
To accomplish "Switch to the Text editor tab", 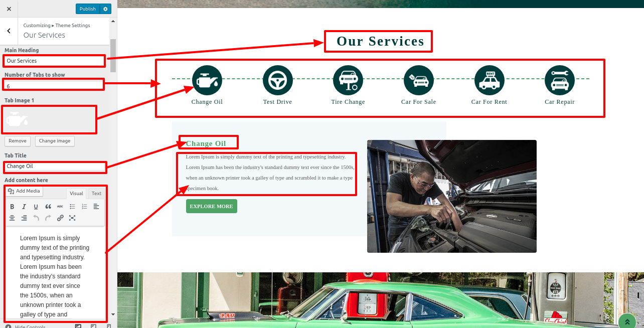I will (x=96, y=194).
